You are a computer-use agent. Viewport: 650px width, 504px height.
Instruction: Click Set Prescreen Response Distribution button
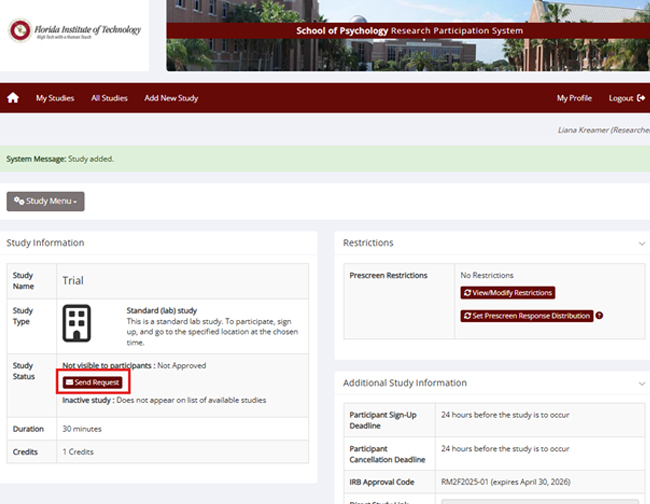point(526,315)
